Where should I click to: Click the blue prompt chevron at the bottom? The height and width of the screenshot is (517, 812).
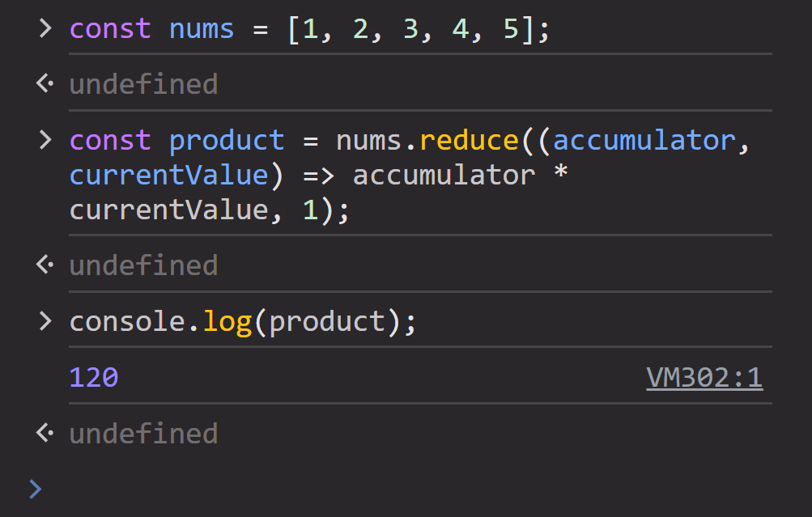click(x=35, y=489)
